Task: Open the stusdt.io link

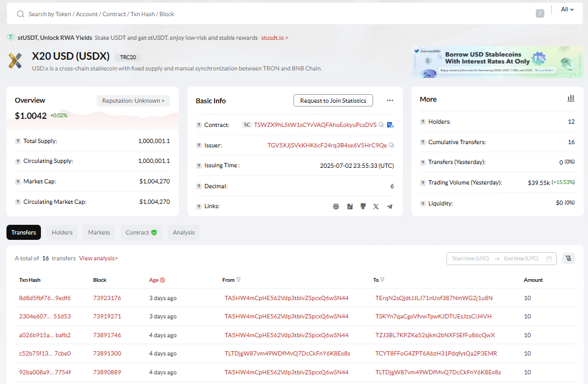Action: [275, 38]
